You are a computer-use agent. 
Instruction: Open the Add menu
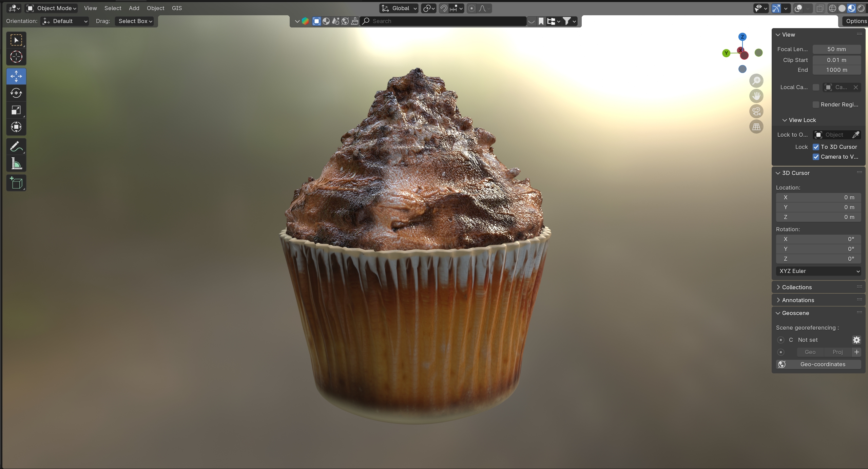134,8
